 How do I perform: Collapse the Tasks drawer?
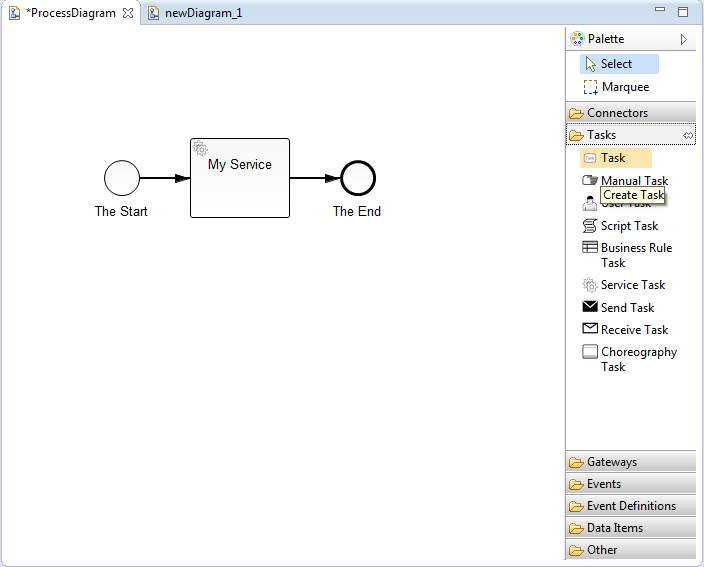631,135
